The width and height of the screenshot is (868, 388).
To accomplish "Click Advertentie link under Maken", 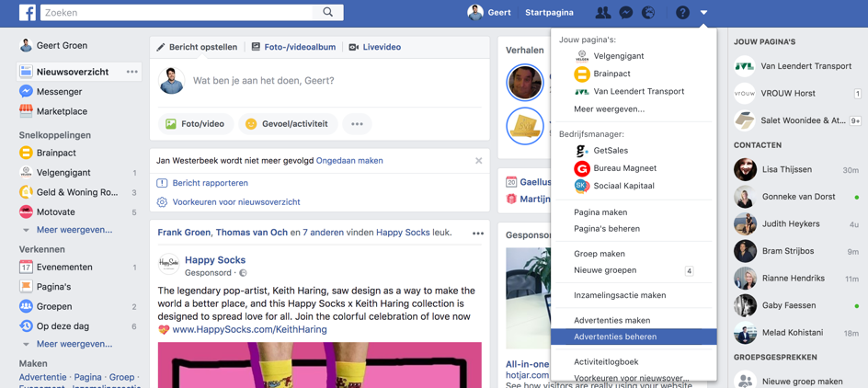I will [42, 377].
